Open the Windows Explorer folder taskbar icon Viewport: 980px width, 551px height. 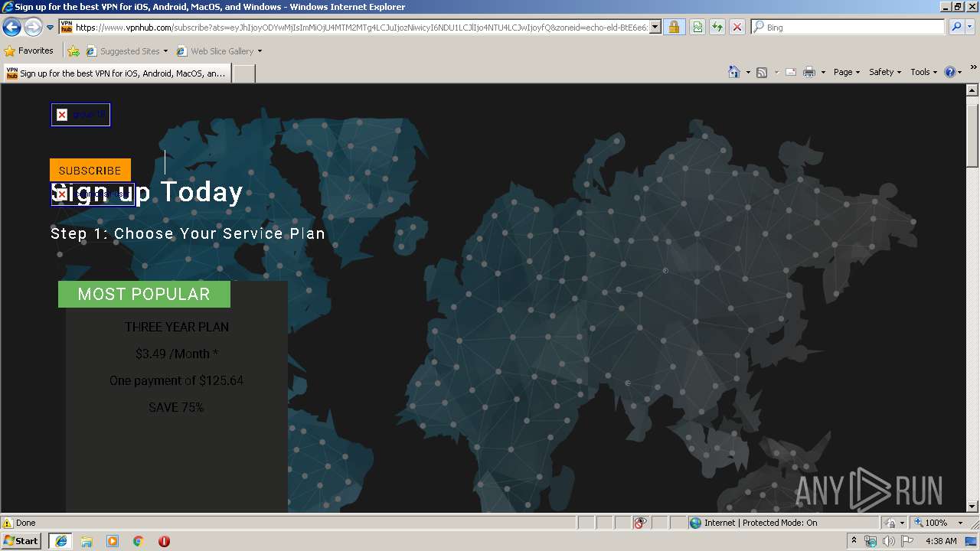pos(87,541)
